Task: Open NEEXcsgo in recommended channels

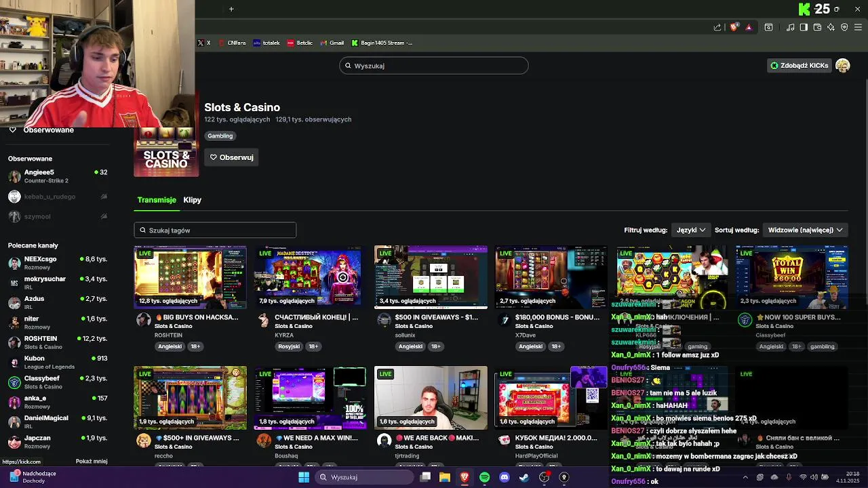Action: tap(58, 263)
